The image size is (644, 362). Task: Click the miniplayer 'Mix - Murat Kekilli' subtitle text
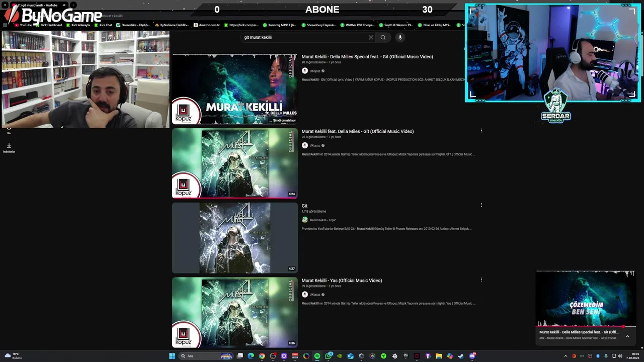pos(579,338)
